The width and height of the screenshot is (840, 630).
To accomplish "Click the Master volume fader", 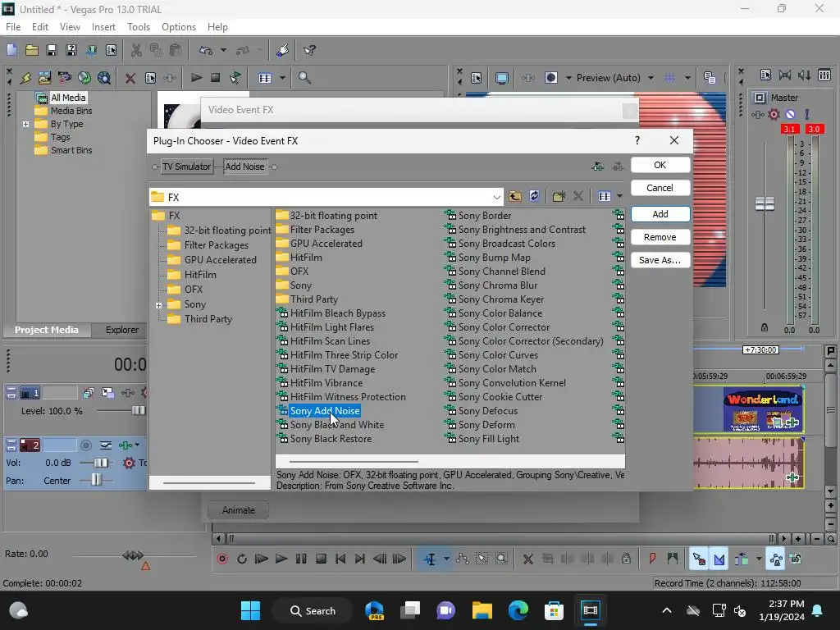I will click(765, 203).
